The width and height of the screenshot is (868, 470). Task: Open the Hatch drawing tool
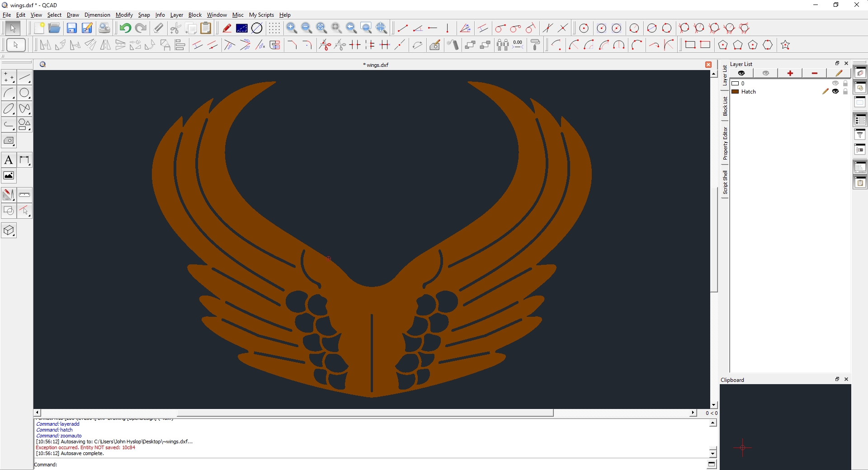pos(9,141)
